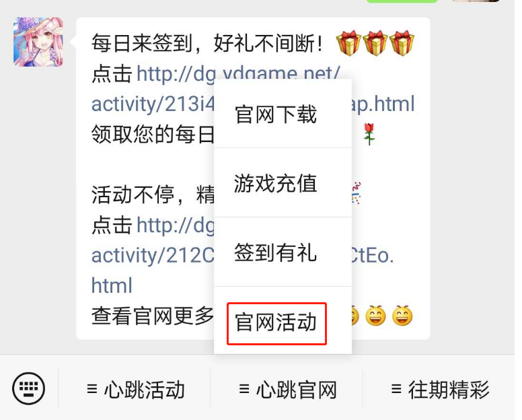
Task: Expand the 往期精彩 bottom menu
Action: pyautogui.click(x=439, y=389)
